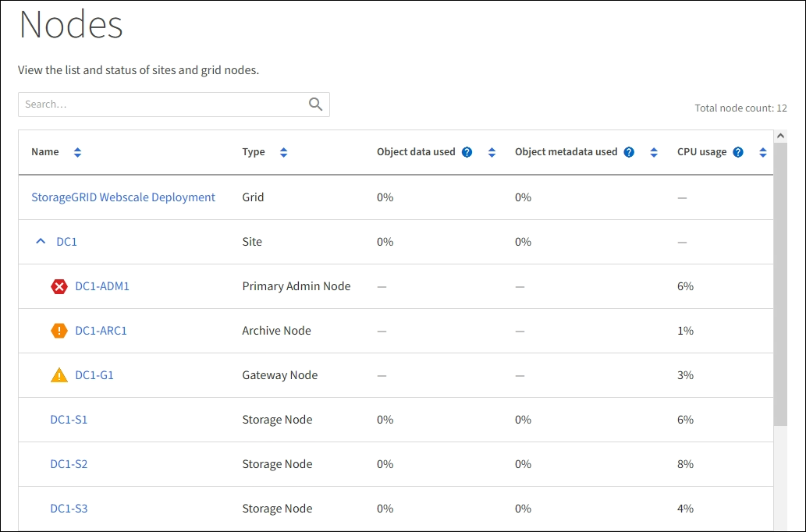Click scrollbar up arrow of node table
806x532 pixels.
pos(781,137)
